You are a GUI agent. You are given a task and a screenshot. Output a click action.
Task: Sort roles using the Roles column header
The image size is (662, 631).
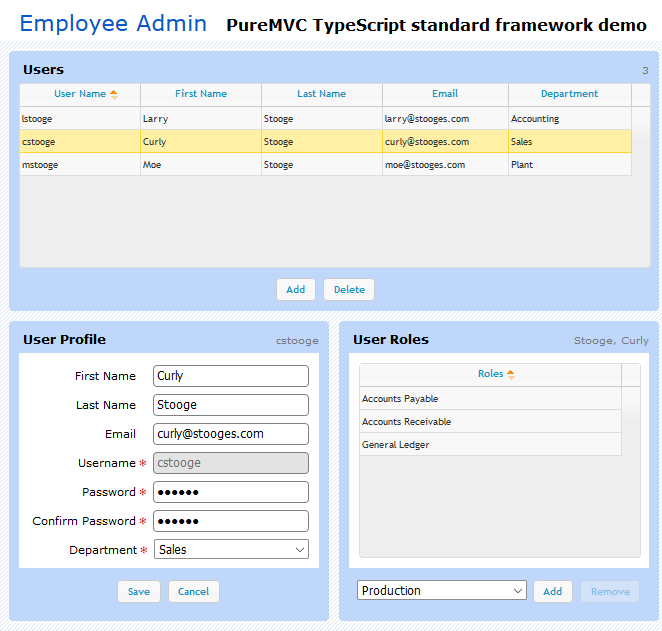coord(491,374)
